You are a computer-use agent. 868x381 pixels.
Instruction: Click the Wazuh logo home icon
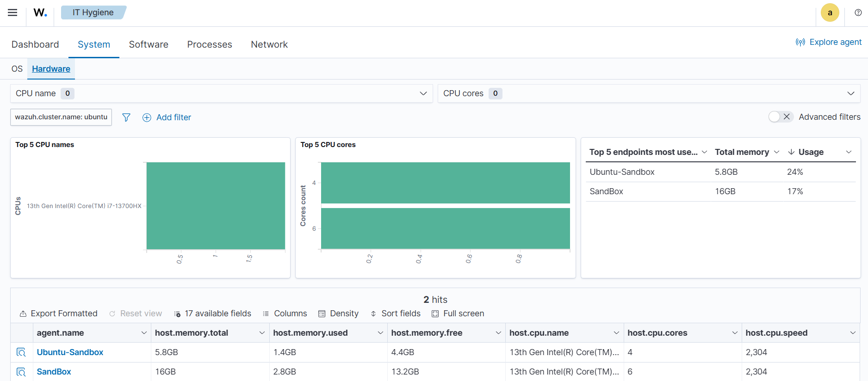40,12
